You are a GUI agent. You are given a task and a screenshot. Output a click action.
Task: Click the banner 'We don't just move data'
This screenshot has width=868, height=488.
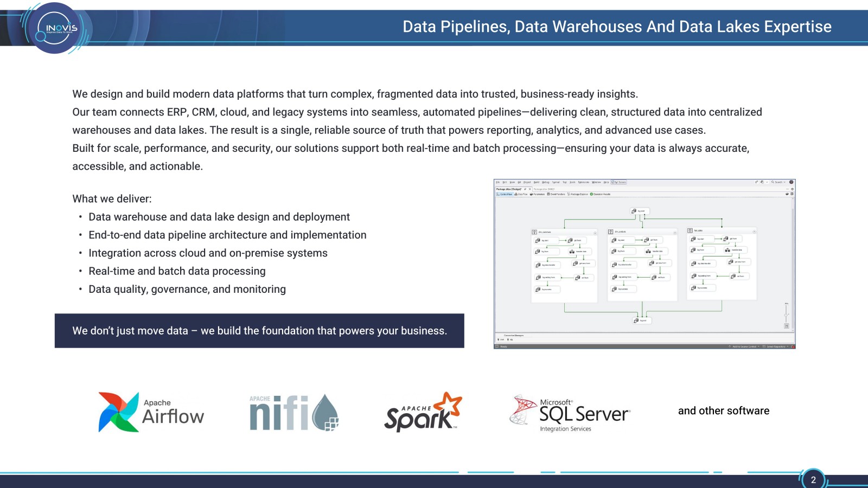point(259,331)
